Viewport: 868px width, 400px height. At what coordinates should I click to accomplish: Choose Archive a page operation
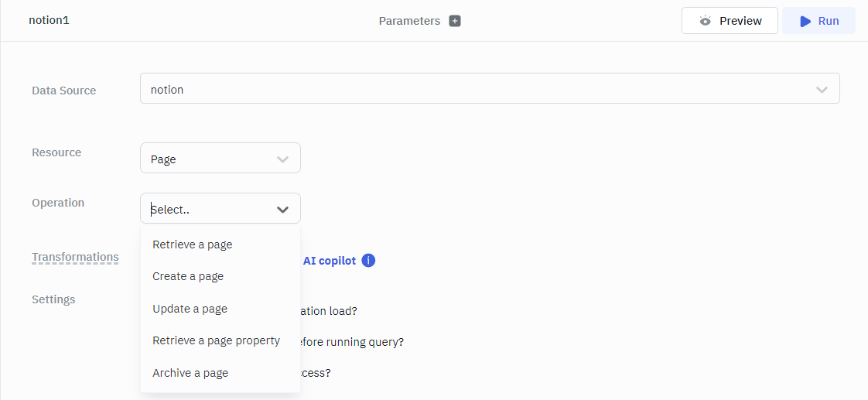(190, 373)
